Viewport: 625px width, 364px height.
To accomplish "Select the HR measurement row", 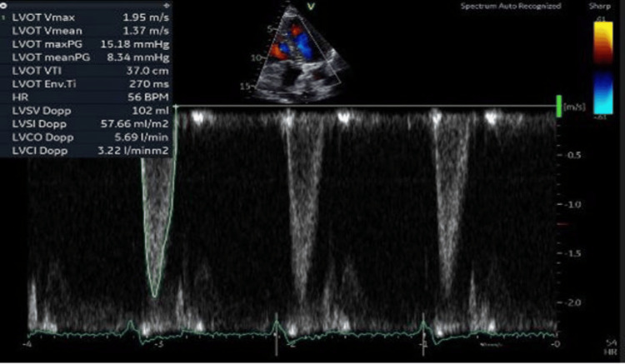I will click(x=86, y=97).
